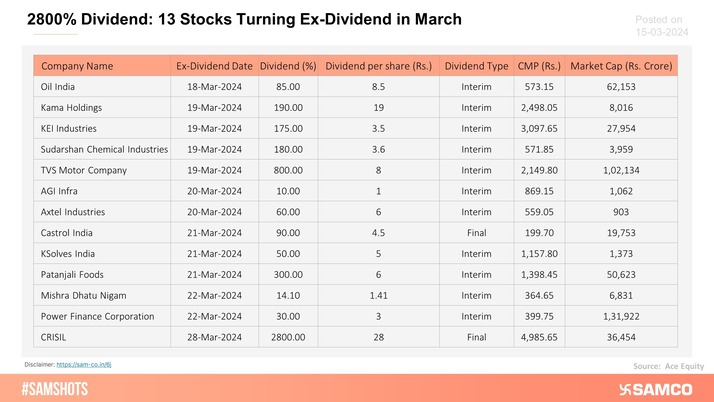Click Oil India's 18-Mar-2024 date

(x=214, y=87)
